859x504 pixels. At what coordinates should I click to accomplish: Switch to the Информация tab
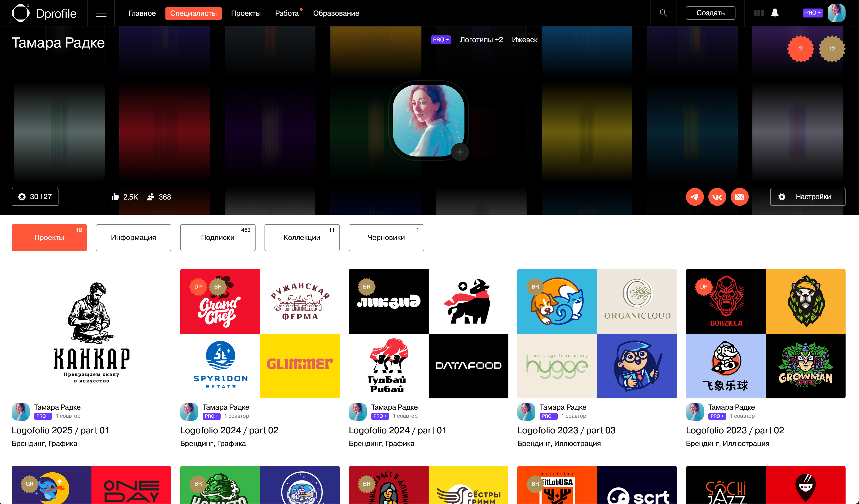click(133, 237)
